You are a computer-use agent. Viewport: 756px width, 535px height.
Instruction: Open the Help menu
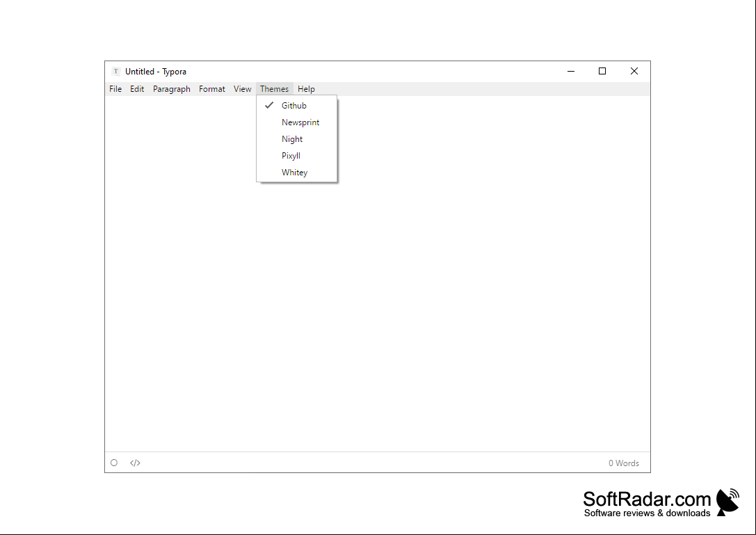click(x=306, y=89)
